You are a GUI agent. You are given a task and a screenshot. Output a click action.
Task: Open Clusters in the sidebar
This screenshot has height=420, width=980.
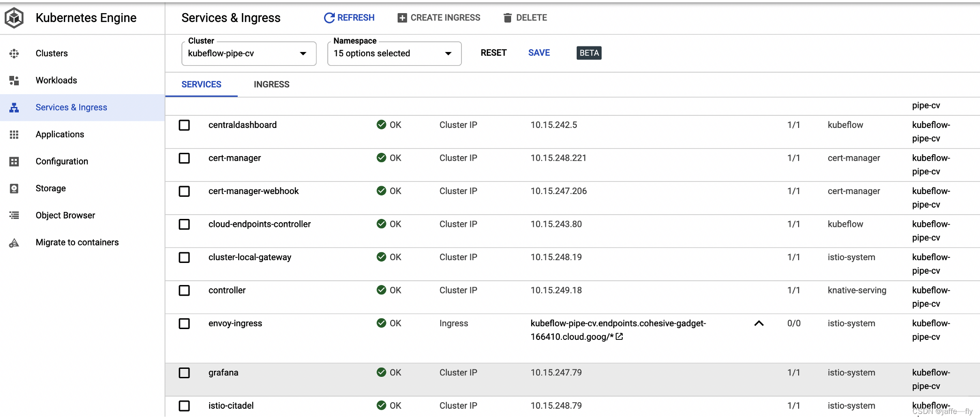tap(52, 53)
